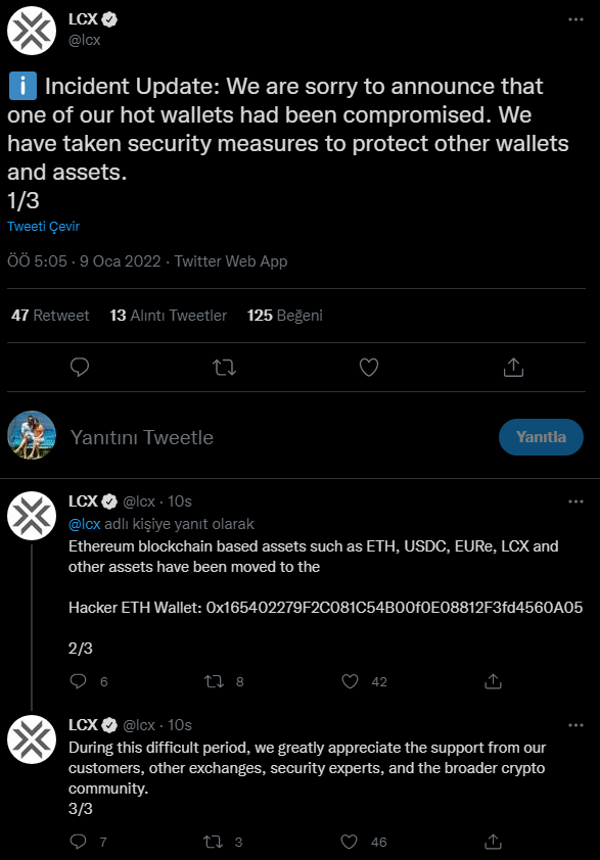Open the more options menu on the 2/3 reply

(x=575, y=501)
